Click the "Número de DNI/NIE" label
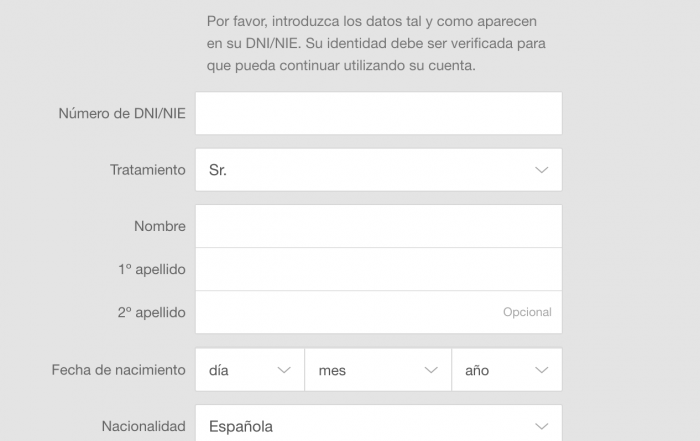Viewport: 700px width, 441px height. click(122, 113)
